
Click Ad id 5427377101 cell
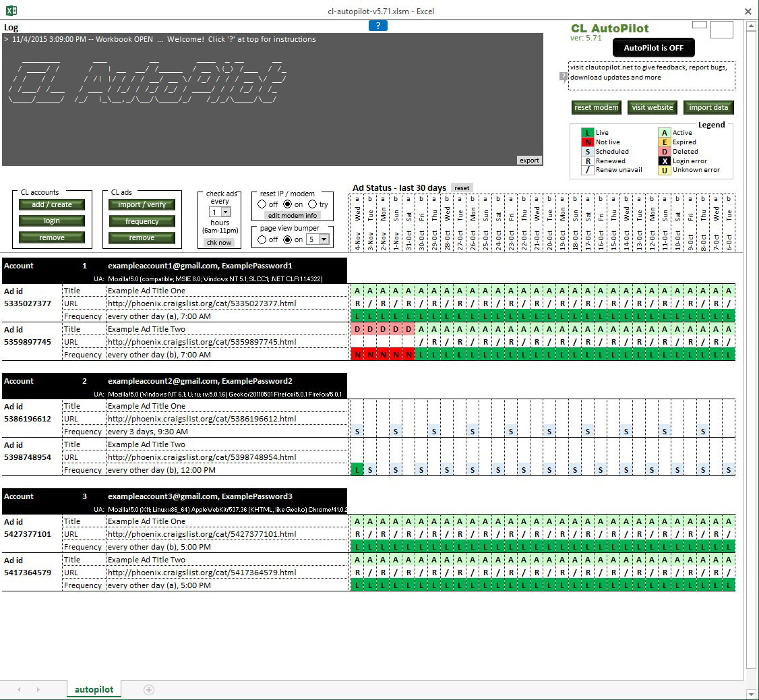point(32,534)
